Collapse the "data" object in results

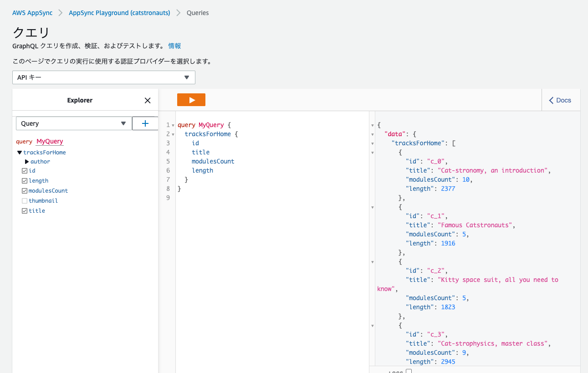(373, 134)
